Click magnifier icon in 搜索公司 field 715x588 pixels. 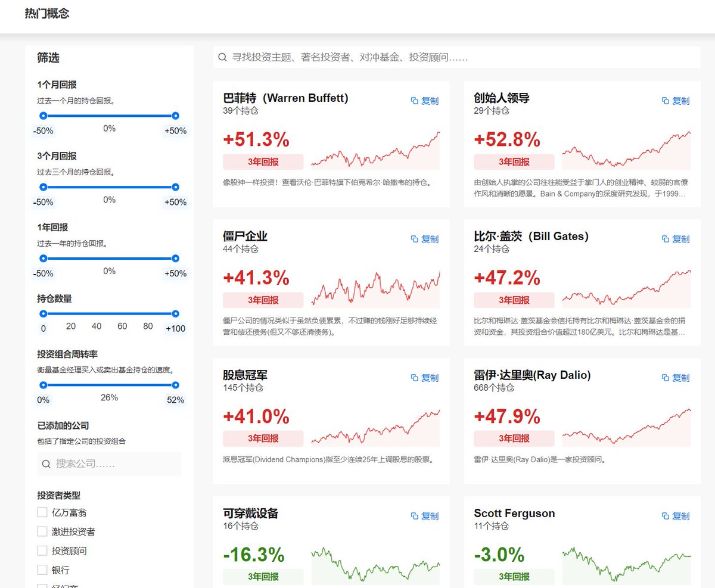click(x=46, y=463)
